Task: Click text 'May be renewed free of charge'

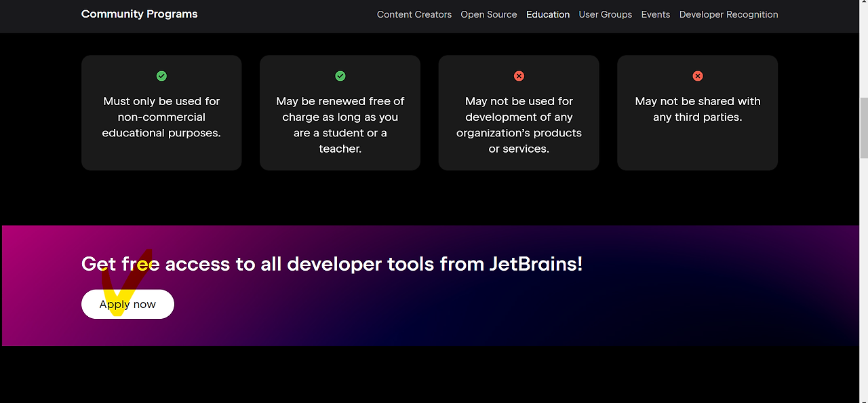Action: click(340, 109)
